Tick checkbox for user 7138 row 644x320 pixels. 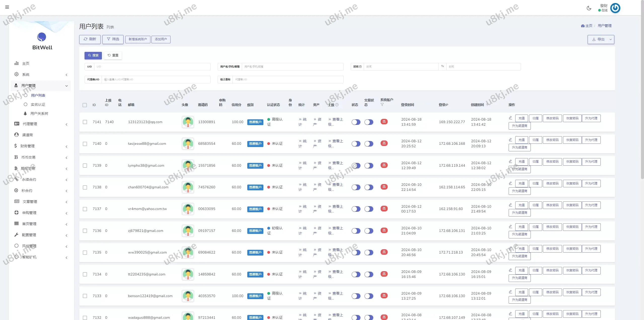click(x=85, y=187)
